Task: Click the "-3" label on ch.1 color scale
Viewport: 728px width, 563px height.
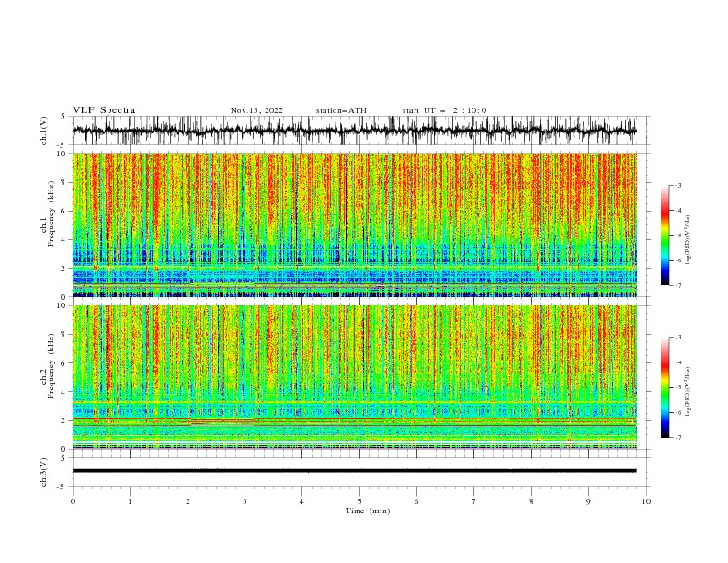Action: [678, 185]
